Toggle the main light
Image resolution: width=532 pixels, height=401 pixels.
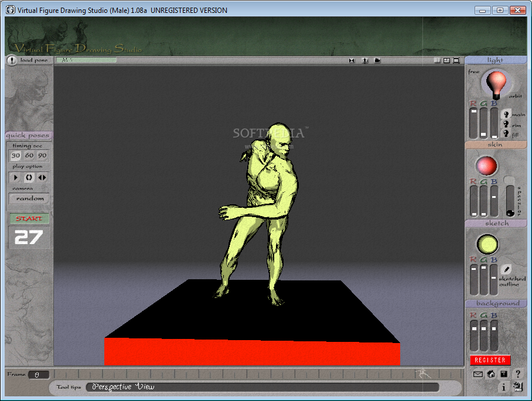[506, 115]
